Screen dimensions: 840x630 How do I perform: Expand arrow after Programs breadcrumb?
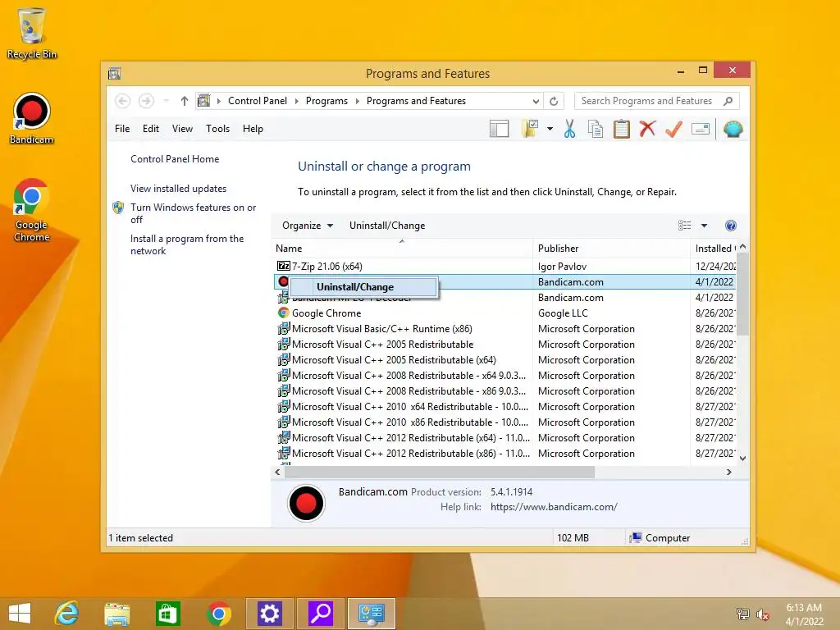point(358,101)
